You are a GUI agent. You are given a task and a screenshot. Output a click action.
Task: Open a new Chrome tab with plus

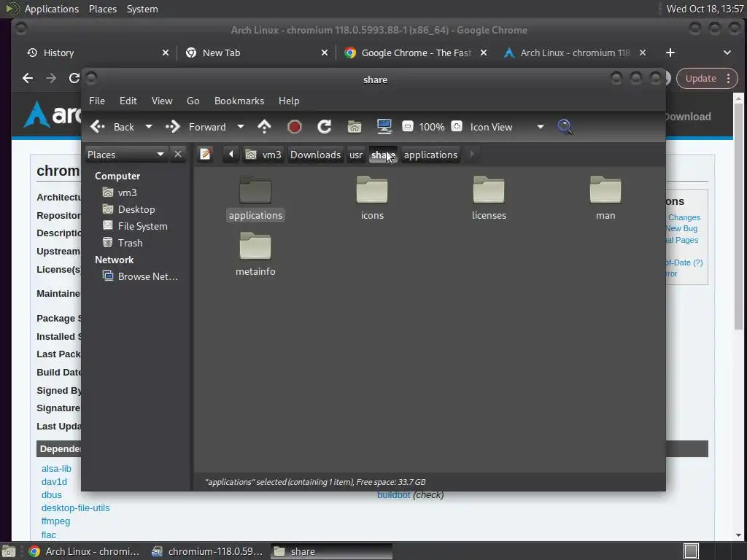(670, 52)
